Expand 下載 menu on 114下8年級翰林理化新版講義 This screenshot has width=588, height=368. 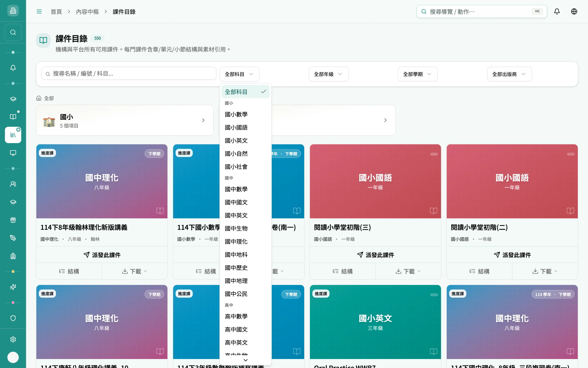coord(135,271)
